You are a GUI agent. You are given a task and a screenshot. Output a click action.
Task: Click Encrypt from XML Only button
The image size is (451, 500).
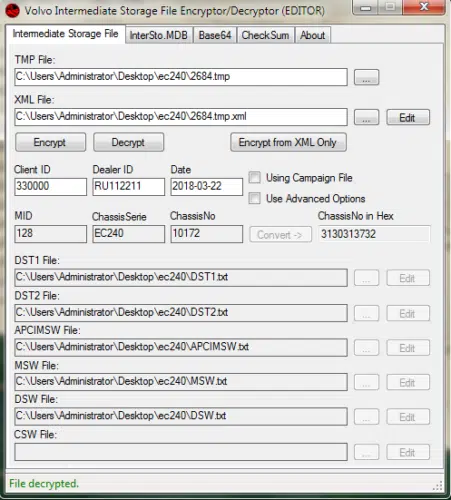pyautogui.click(x=288, y=142)
